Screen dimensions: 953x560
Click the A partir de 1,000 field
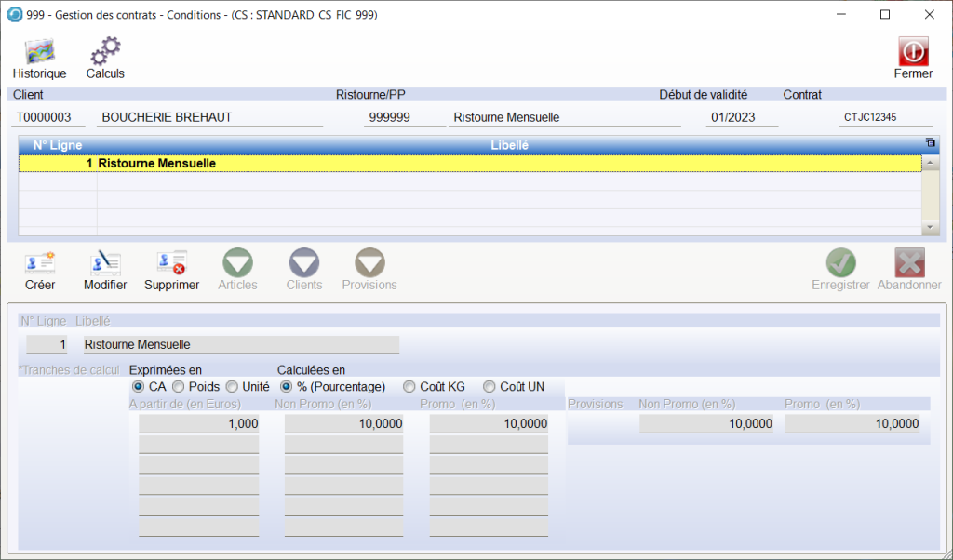click(198, 423)
